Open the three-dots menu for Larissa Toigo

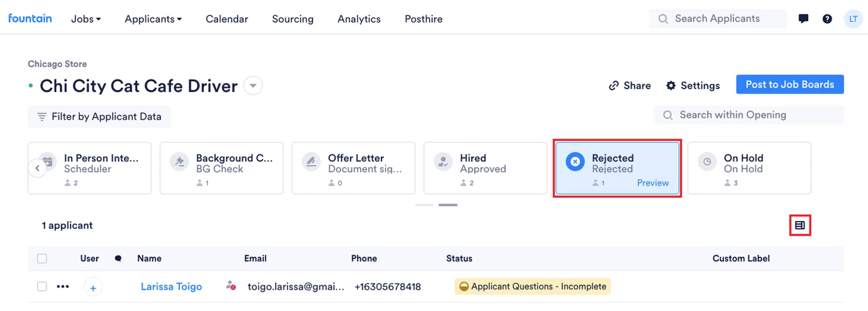coord(63,286)
